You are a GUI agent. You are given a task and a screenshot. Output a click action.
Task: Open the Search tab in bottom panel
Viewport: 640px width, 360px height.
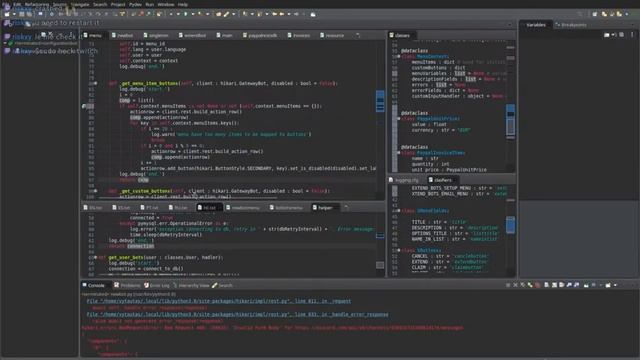[222, 285]
